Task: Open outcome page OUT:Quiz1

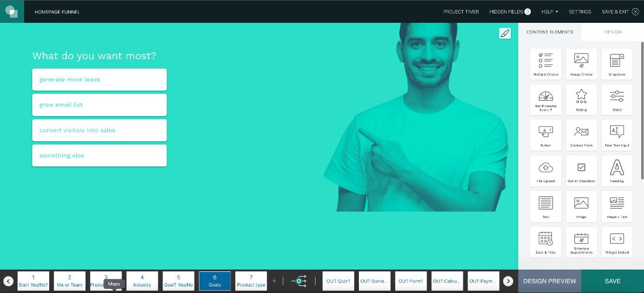Action: pos(338,281)
